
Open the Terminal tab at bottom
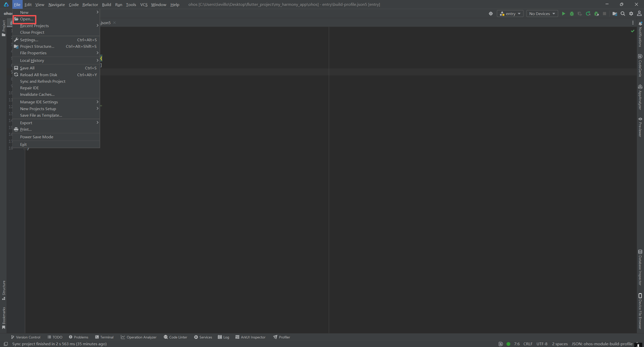click(x=104, y=337)
